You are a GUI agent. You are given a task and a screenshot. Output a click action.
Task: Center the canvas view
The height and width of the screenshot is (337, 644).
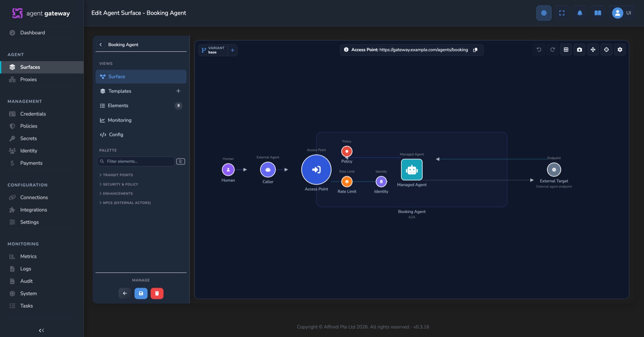coord(607,50)
